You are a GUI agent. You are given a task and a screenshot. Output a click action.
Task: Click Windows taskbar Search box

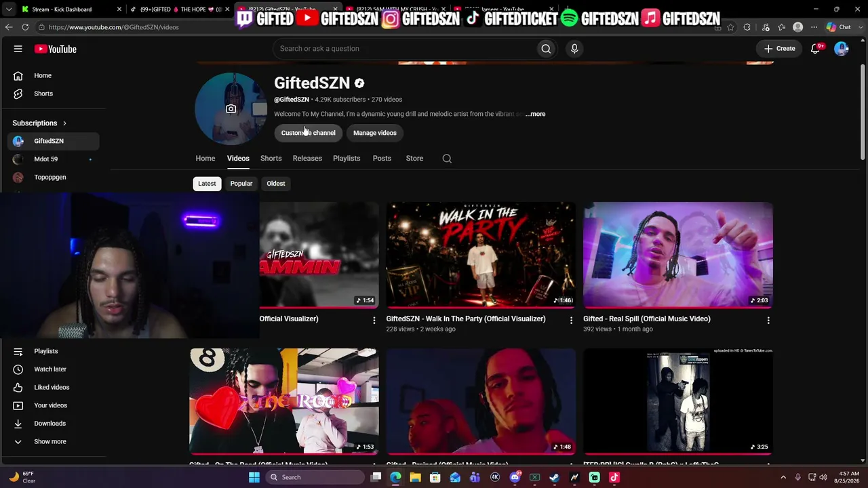point(314,477)
